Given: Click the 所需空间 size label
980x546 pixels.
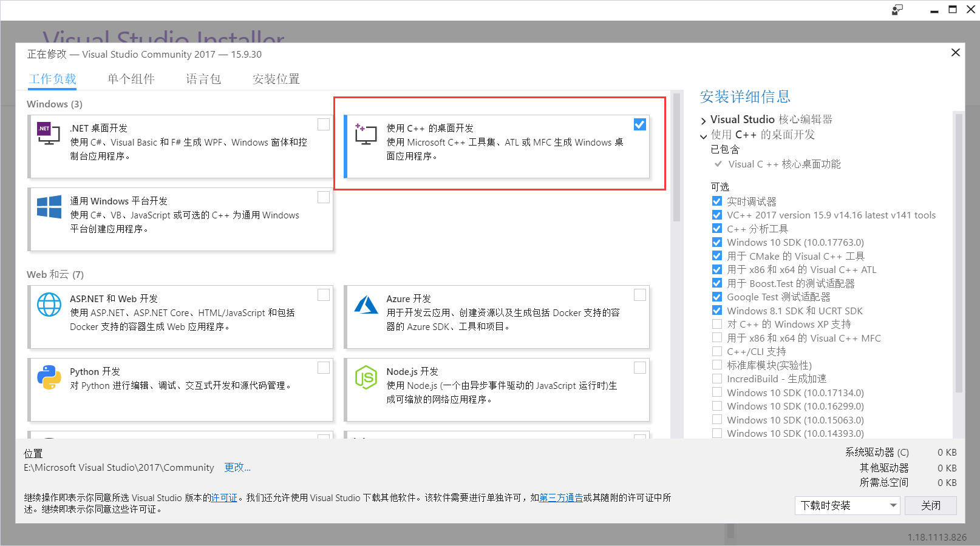Looking at the screenshot, I should click(884, 482).
